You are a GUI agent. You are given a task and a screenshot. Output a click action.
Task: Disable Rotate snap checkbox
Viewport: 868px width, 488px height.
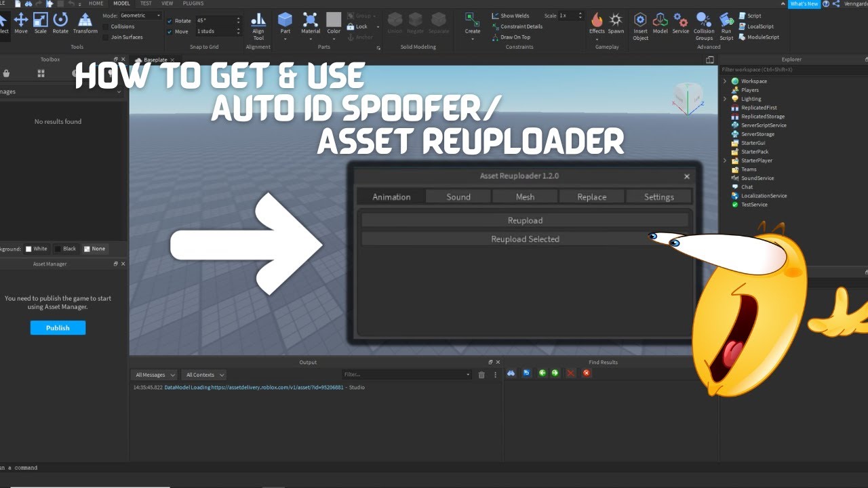click(x=170, y=21)
